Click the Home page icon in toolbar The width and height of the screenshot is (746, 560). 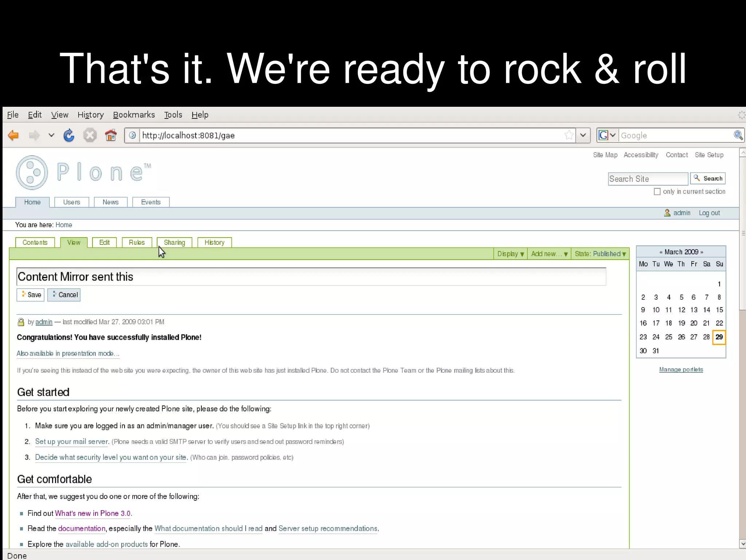click(111, 136)
